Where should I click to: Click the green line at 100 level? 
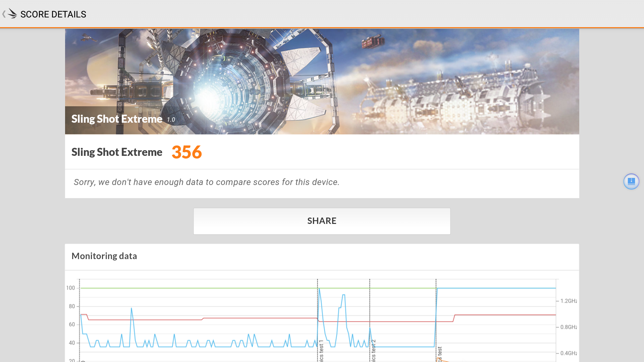point(201,288)
